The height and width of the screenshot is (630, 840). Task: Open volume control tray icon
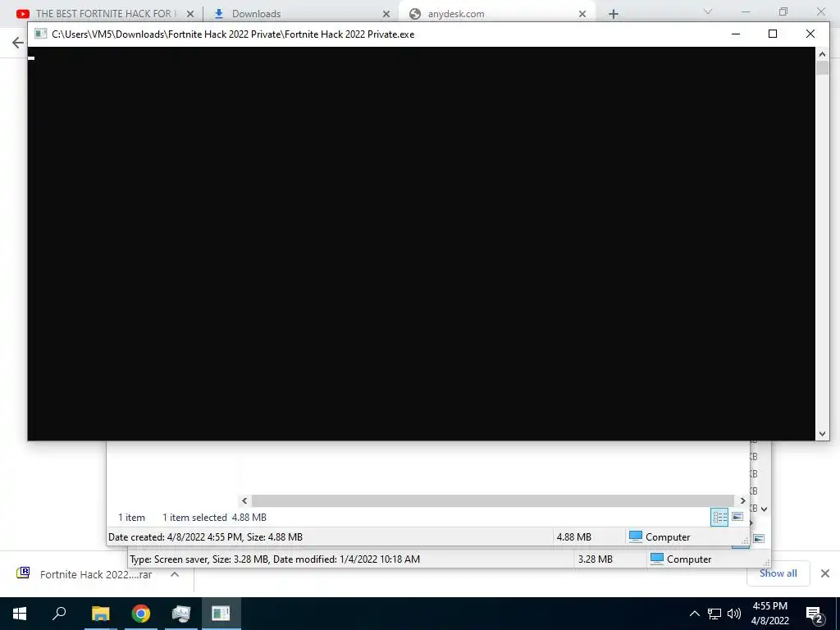point(734,614)
